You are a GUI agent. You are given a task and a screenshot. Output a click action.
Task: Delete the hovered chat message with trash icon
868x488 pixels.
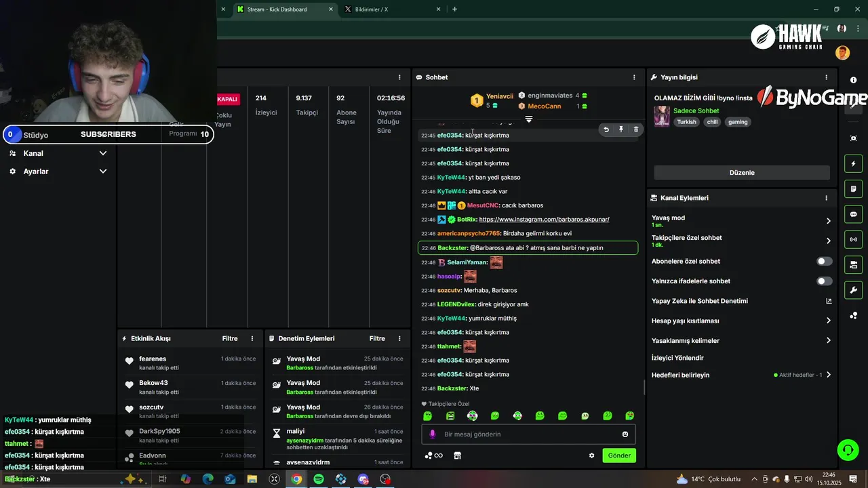tap(635, 129)
